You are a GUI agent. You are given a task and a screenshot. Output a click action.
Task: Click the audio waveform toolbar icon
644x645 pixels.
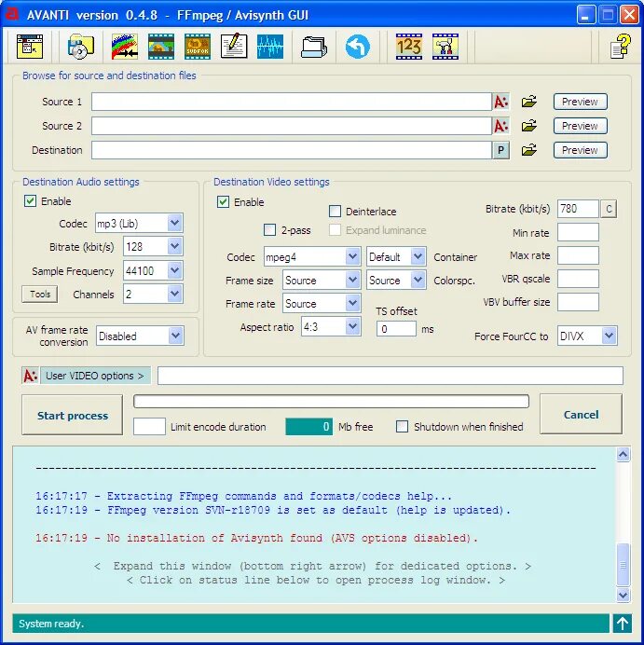(x=270, y=47)
